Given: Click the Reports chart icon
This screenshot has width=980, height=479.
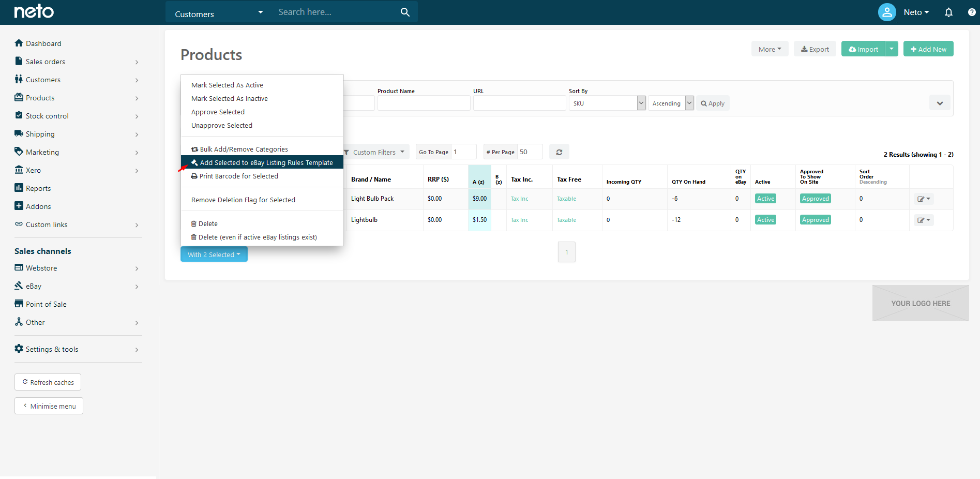Looking at the screenshot, I should pyautogui.click(x=19, y=188).
